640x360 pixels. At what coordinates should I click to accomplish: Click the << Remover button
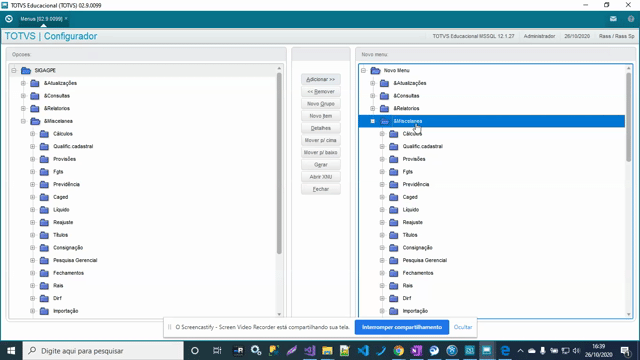(x=321, y=91)
